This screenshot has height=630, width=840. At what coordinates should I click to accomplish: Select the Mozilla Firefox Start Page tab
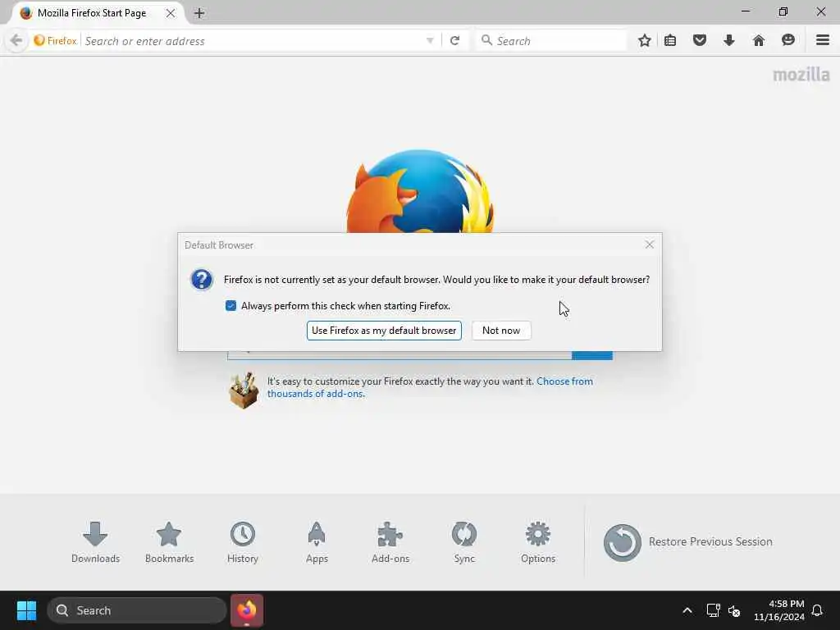(97, 13)
